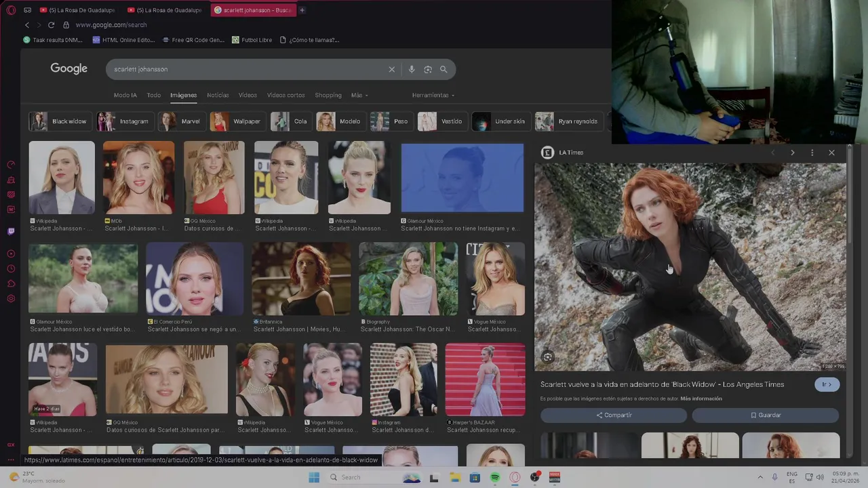Click the Ir visit button
This screenshot has height=488, width=868.
[827, 384]
